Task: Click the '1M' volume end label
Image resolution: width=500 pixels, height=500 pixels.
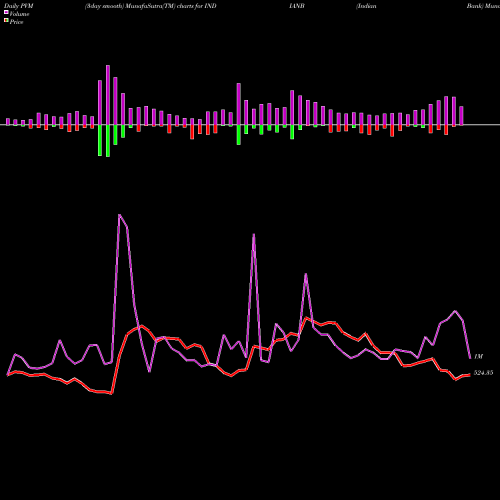Action: [x=478, y=357]
